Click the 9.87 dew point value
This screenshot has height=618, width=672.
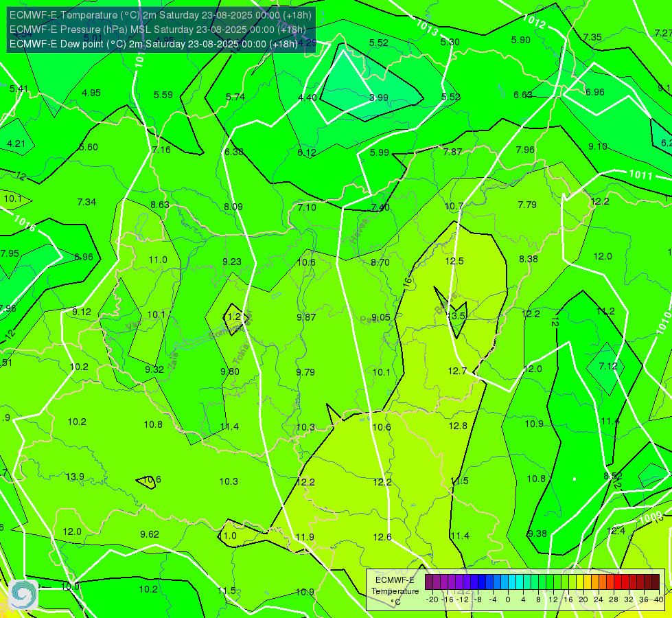click(x=306, y=317)
